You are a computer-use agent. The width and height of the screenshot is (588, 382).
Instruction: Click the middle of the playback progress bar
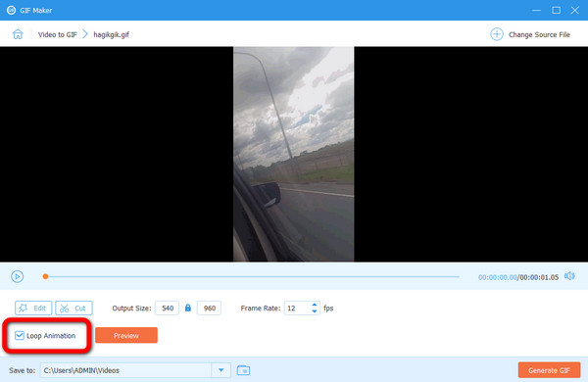pos(252,276)
